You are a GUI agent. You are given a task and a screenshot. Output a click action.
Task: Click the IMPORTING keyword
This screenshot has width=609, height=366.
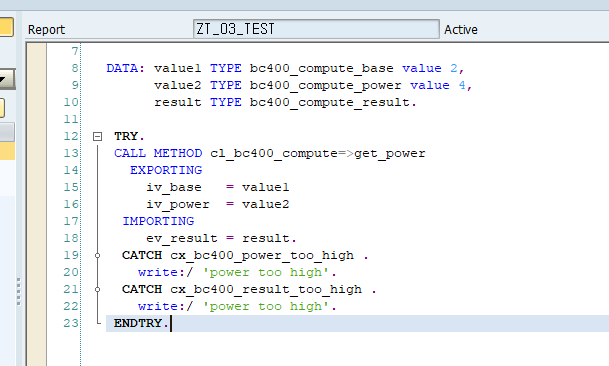point(158,221)
